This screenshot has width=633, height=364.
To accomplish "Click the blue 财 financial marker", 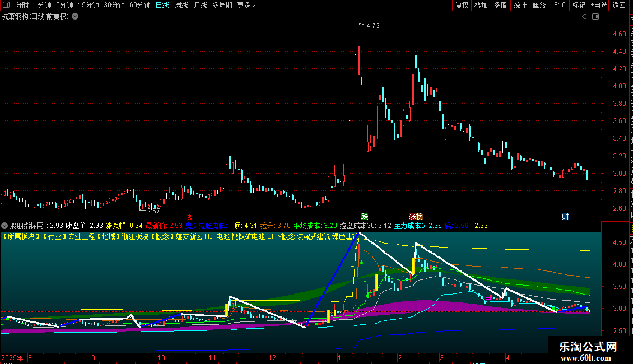I will tap(565, 217).
